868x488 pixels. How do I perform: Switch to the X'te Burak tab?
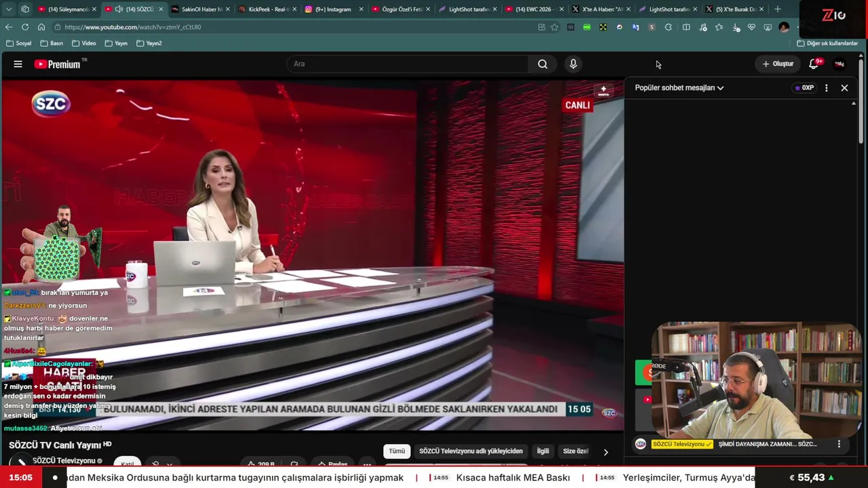(x=734, y=9)
